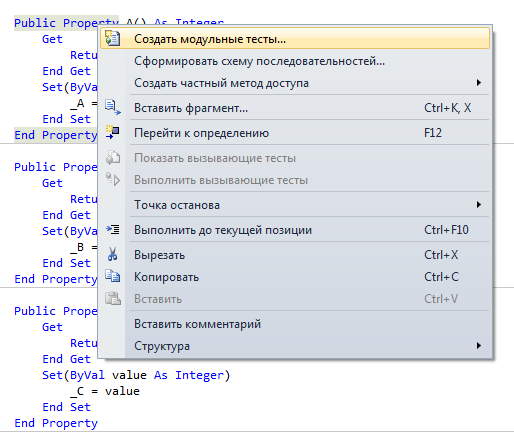Click the Copy pages icon
The width and height of the screenshot is (514, 438).
(113, 276)
